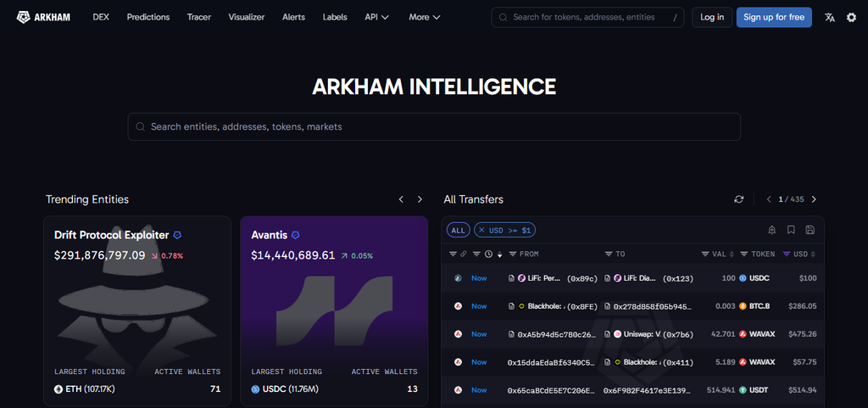868x408 pixels.
Task: Click the BTC.B token icon
Action: point(743,305)
